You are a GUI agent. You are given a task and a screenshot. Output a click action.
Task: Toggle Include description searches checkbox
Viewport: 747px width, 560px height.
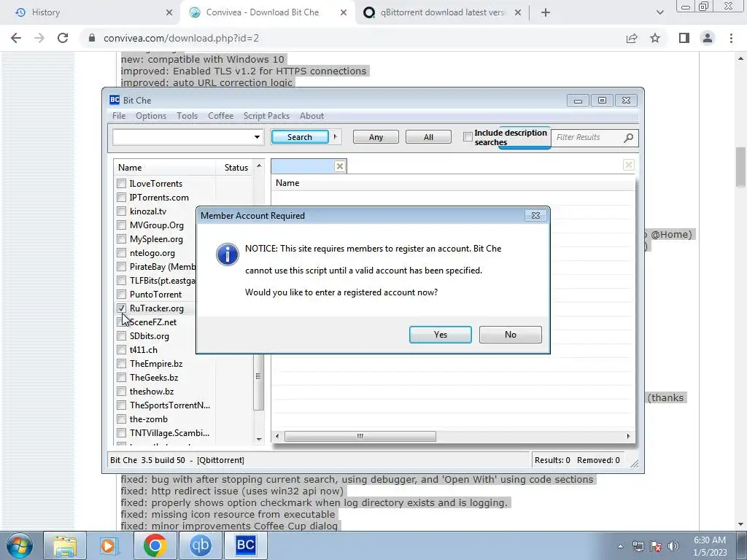pos(468,137)
